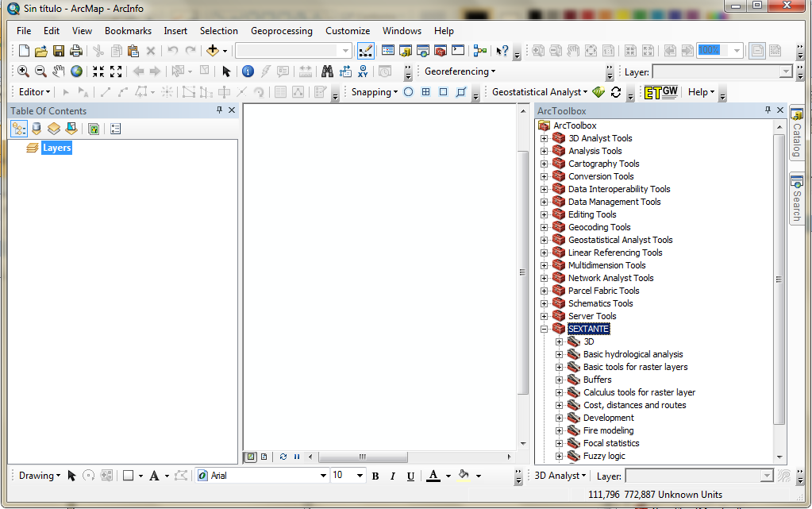The height and width of the screenshot is (509, 812).
Task: List by Selection in Table Of Contents
Action: tap(71, 129)
